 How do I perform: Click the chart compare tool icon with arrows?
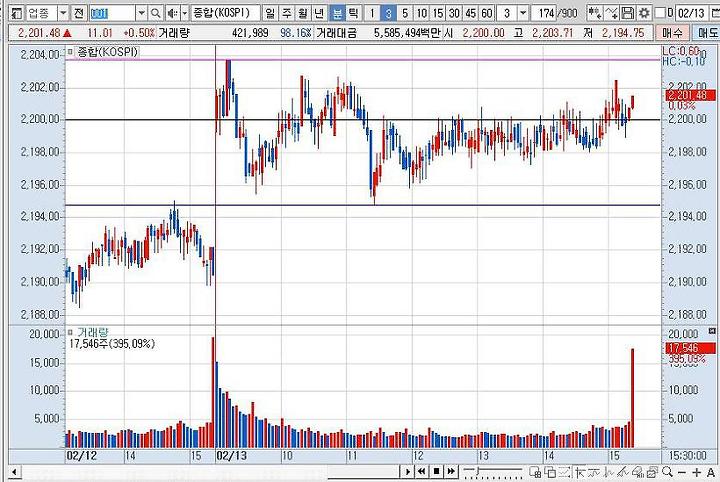(x=595, y=13)
